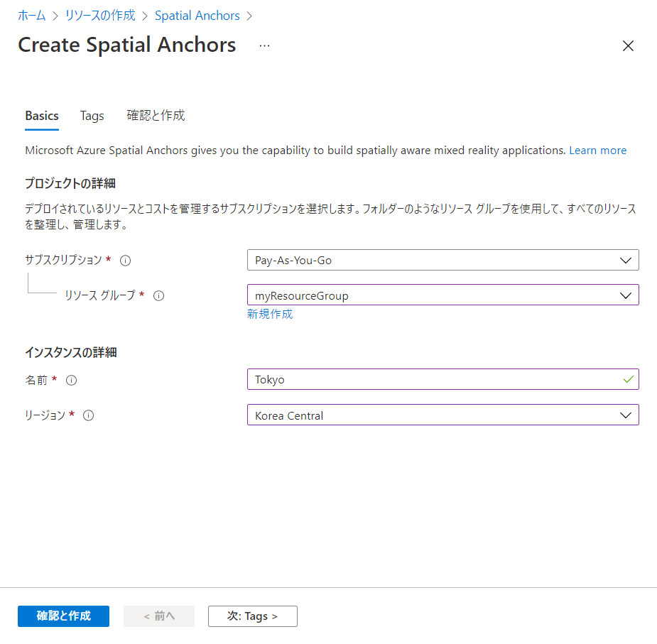Click the name input field containing Tokyo

pos(443,379)
